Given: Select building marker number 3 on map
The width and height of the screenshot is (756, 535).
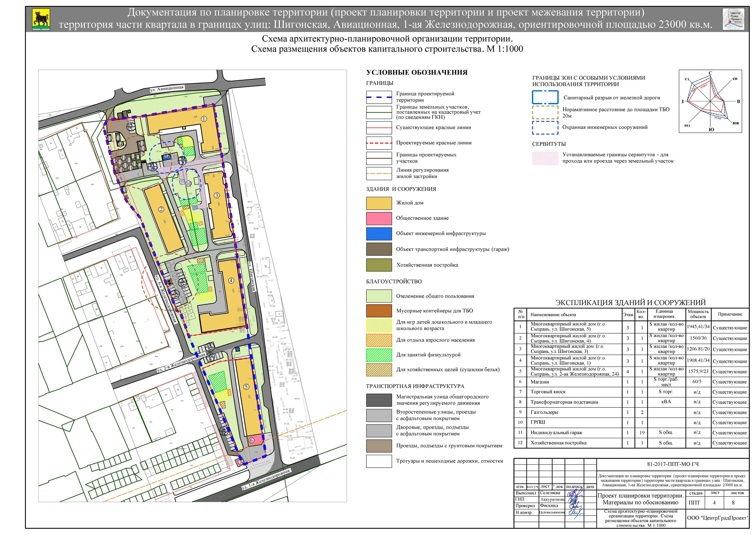Looking at the screenshot, I should [217, 195].
